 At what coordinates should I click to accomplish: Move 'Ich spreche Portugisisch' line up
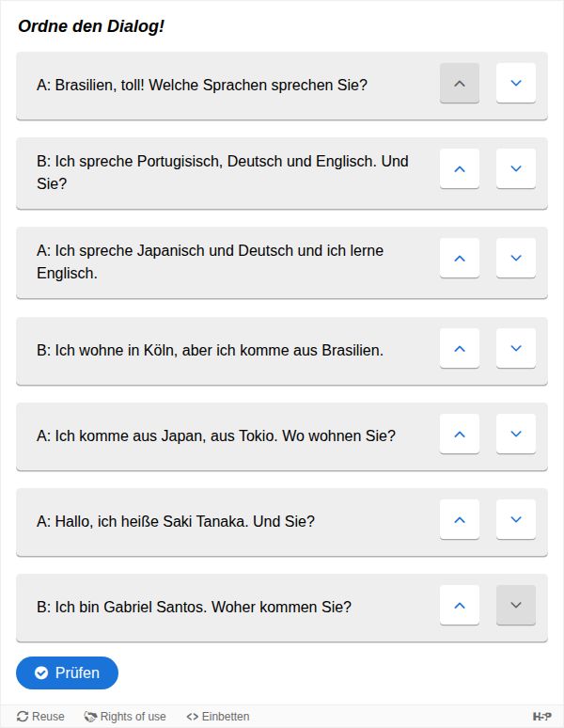(460, 169)
